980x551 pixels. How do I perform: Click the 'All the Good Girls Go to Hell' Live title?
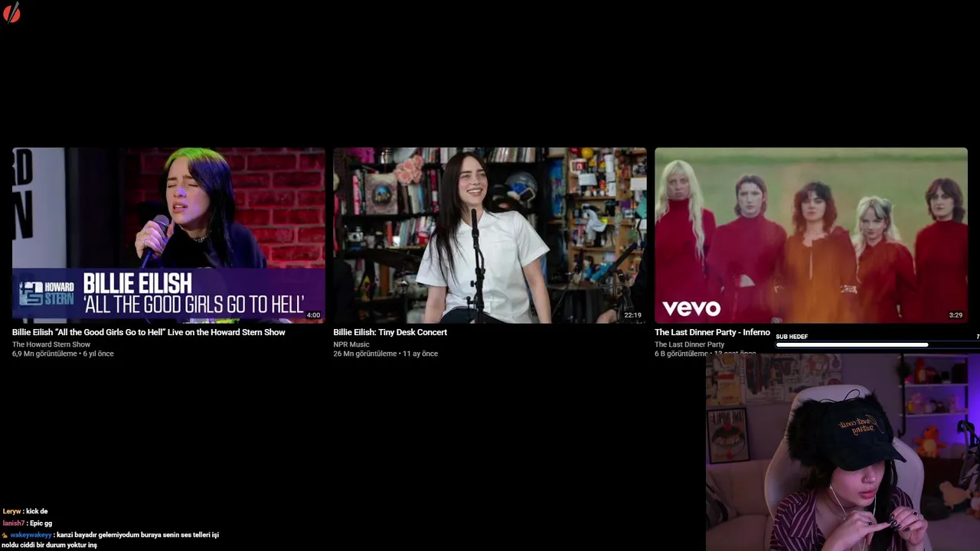(x=149, y=332)
